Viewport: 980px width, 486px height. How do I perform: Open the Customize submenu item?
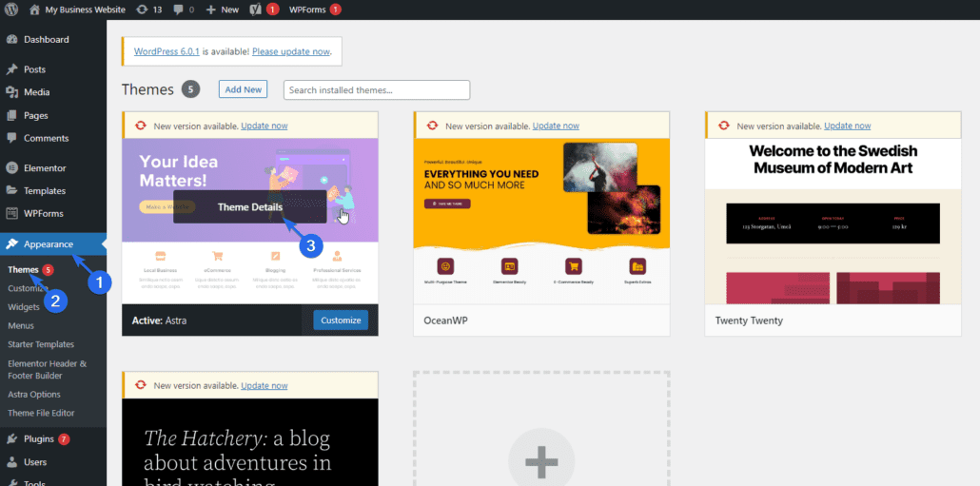29,288
